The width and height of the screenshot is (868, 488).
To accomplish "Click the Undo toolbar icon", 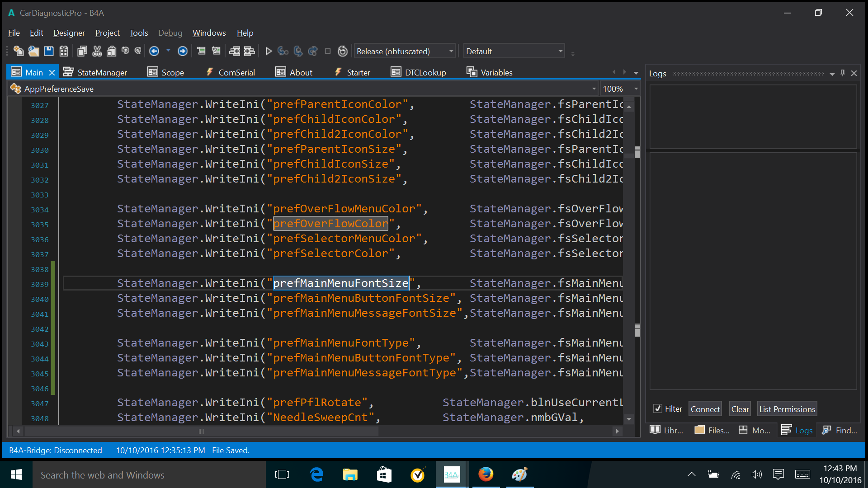I will [x=125, y=51].
